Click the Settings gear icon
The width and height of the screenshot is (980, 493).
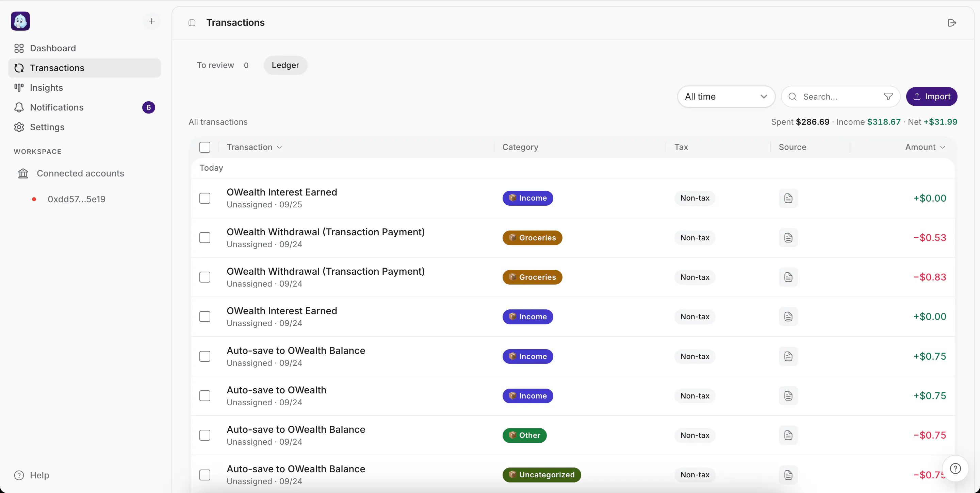(x=19, y=127)
